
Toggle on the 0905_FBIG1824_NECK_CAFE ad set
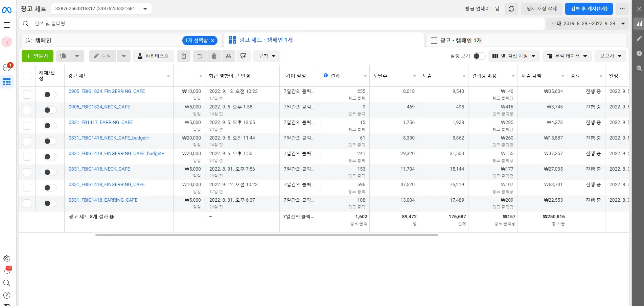click(49, 110)
